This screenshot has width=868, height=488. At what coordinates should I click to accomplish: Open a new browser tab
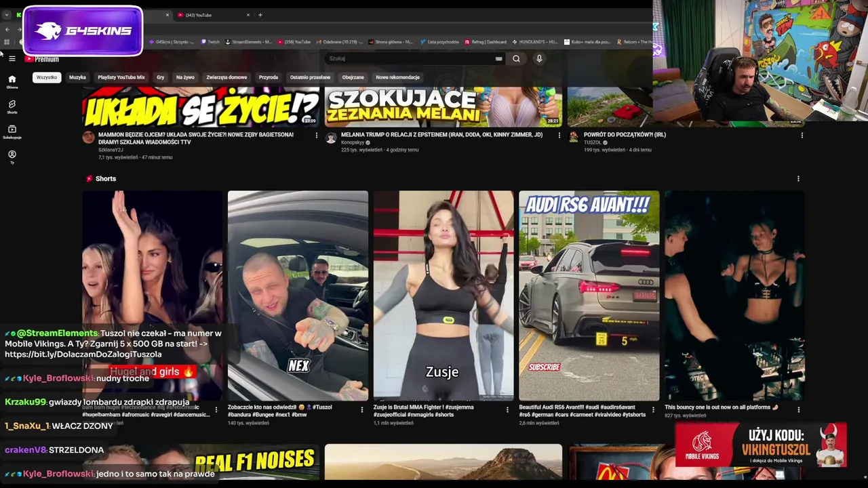point(260,15)
